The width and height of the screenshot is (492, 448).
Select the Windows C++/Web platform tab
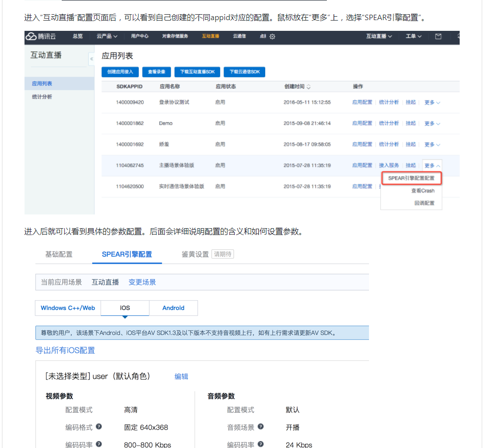coord(68,308)
